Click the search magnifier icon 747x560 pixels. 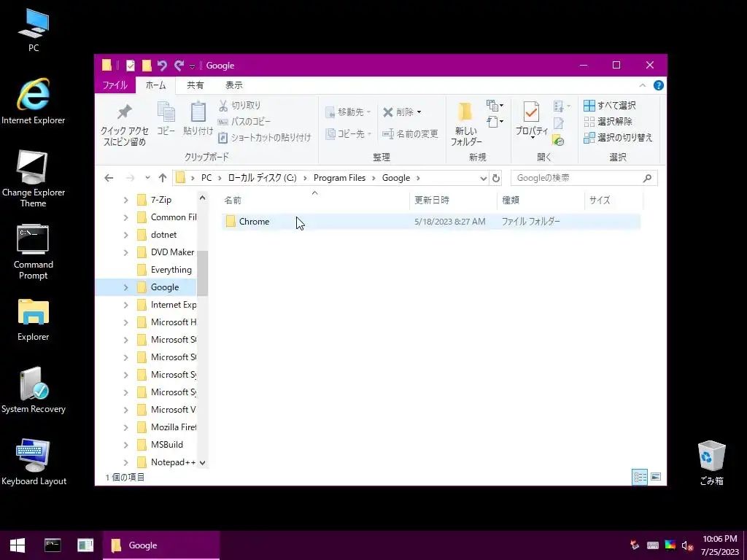tap(647, 178)
